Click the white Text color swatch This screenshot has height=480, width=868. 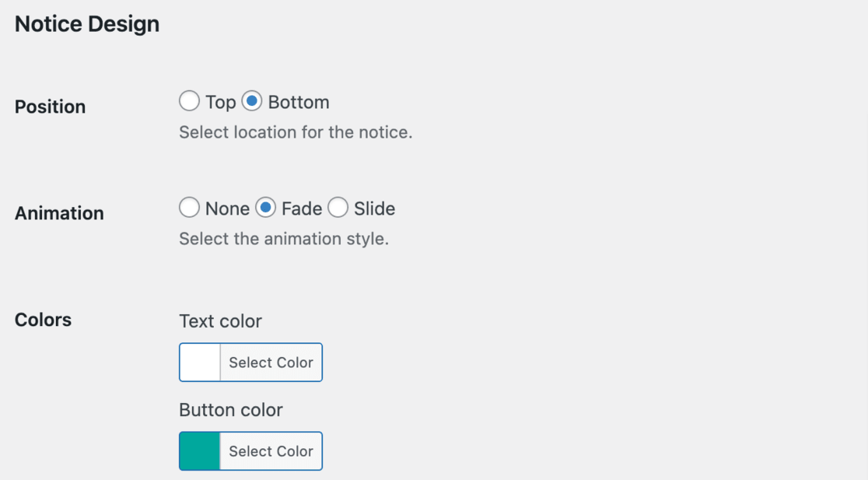pyautogui.click(x=200, y=363)
